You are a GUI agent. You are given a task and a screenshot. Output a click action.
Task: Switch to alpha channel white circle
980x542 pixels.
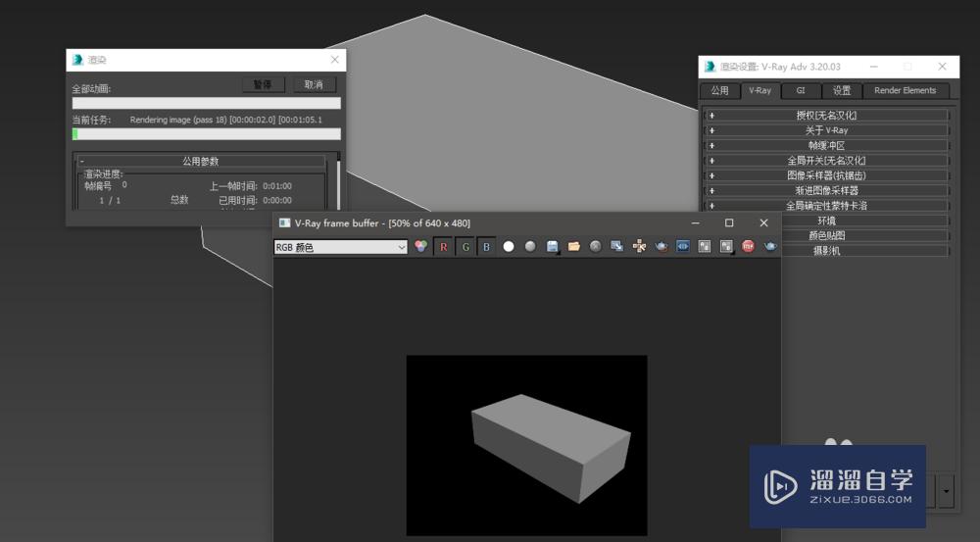tap(509, 247)
